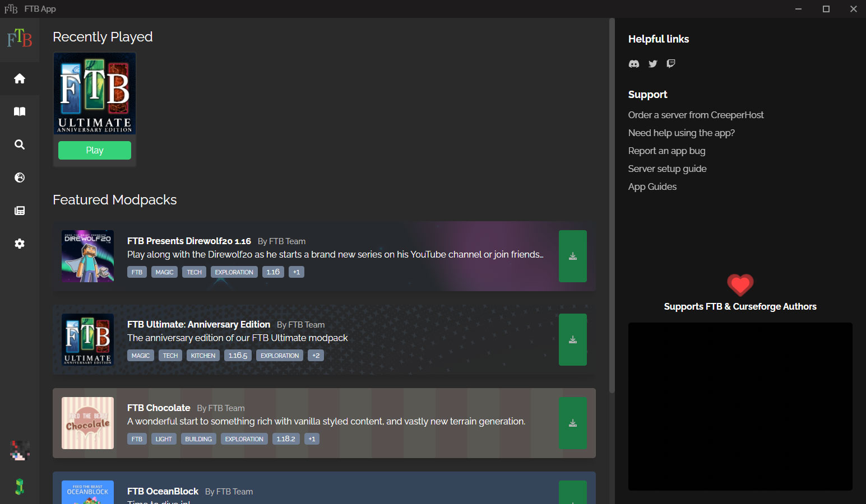Open 'Order a server from CreeperHost' link
Viewport: 866px width, 504px height.
(696, 115)
